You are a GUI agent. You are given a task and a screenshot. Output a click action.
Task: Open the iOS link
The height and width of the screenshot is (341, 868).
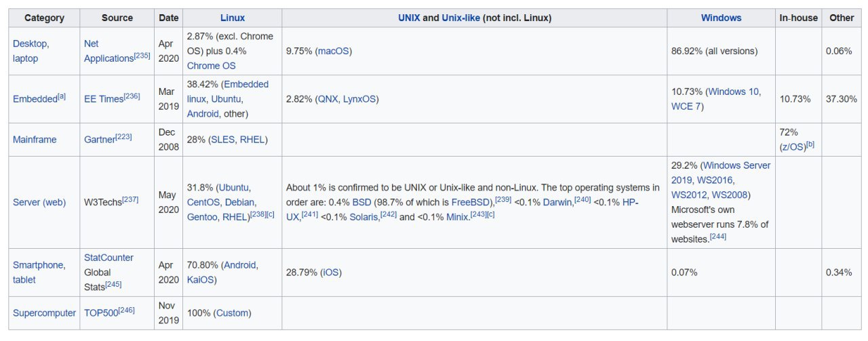[330, 273]
